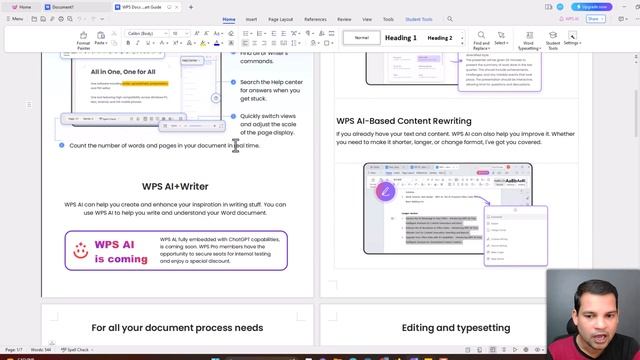This screenshot has width=640, height=360.
Task: Toggle center alignment
Action: (x=255, y=43)
